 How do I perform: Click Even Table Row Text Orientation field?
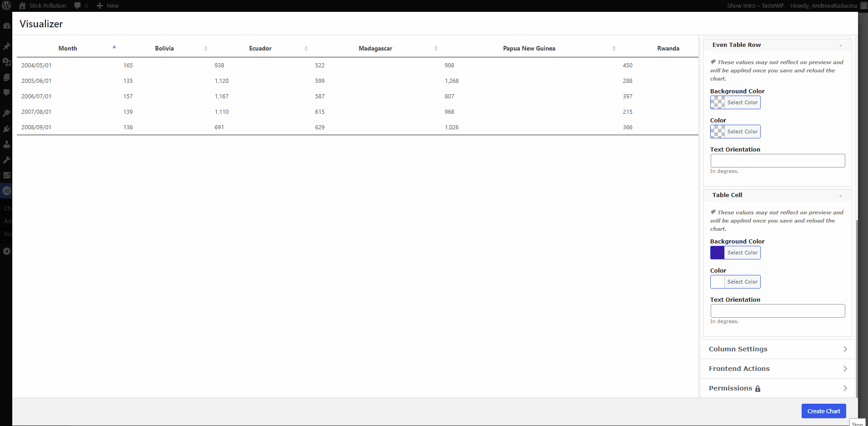coord(777,161)
